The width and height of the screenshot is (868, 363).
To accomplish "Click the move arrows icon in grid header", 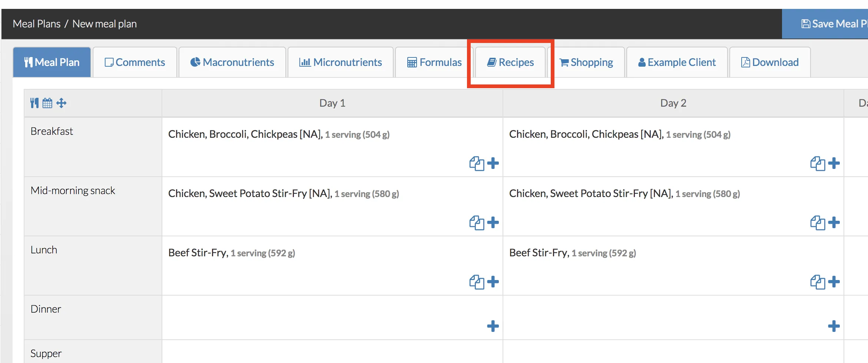I will pyautogui.click(x=62, y=103).
